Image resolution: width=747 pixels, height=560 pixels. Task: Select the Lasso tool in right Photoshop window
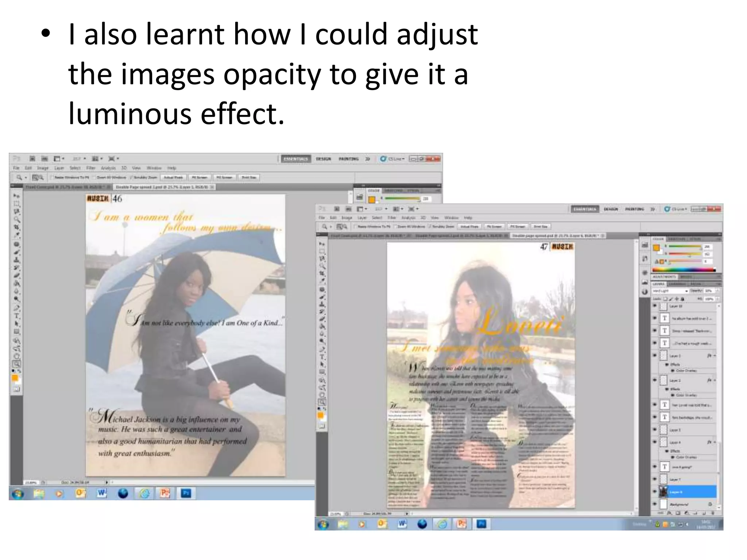coord(322,258)
